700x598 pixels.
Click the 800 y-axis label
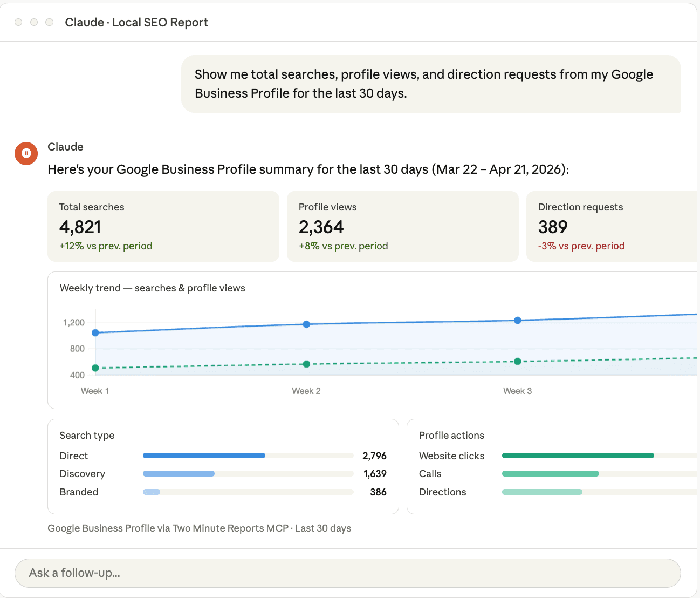coord(77,349)
